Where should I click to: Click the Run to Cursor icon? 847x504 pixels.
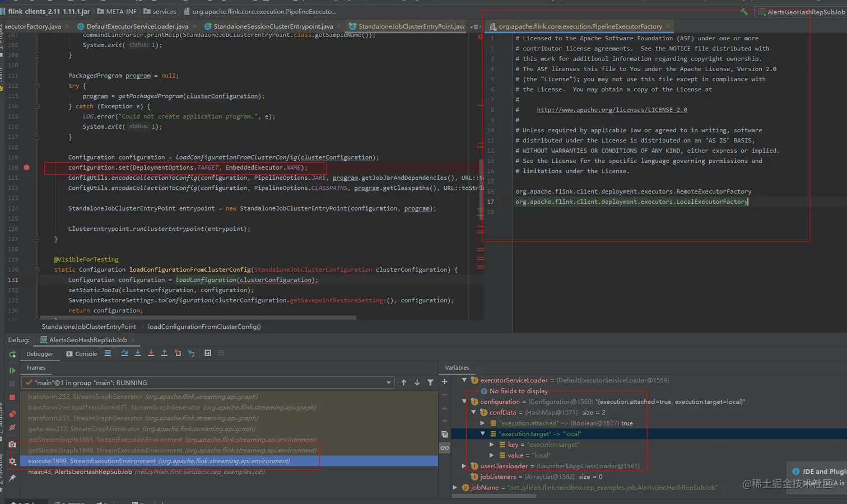point(191,353)
